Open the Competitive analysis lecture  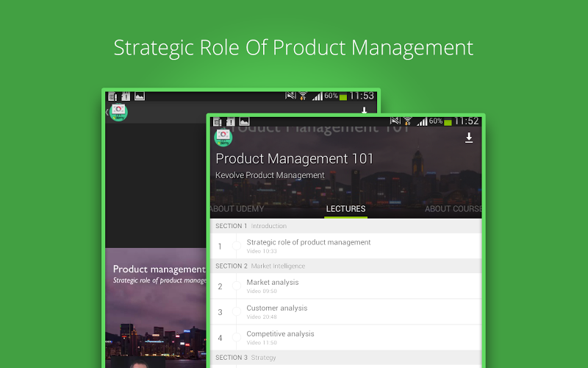[345, 338]
